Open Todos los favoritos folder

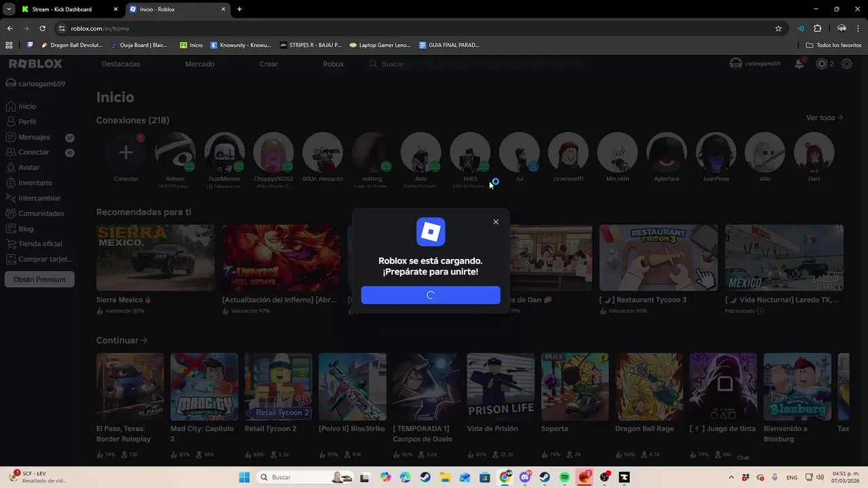coord(834,45)
